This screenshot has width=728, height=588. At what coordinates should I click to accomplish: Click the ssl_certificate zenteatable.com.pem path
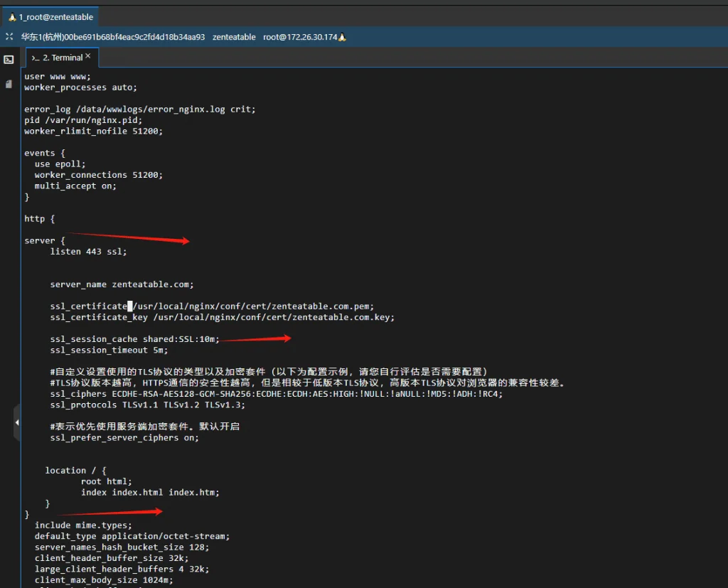tap(254, 306)
